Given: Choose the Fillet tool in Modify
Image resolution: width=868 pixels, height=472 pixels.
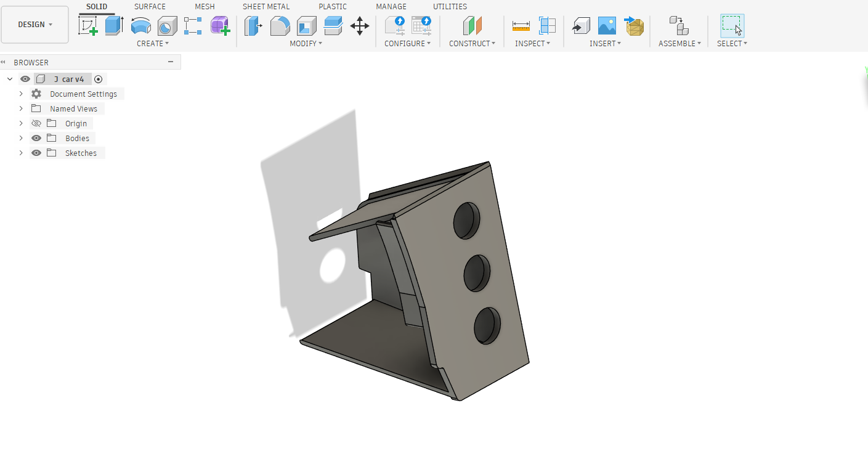Looking at the screenshot, I should pos(280,26).
